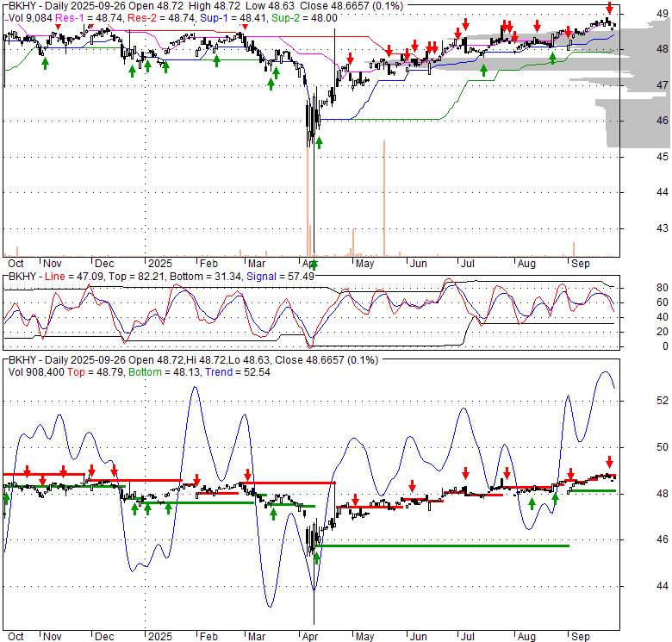Click the tallest orange volume spike in mid-May
The height and width of the screenshot is (642, 672).
384,198
